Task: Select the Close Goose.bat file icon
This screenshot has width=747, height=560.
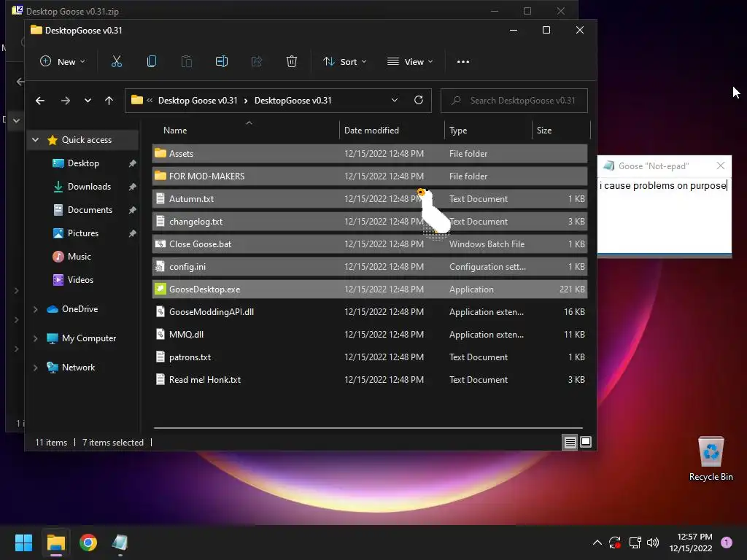Action: pos(160,244)
